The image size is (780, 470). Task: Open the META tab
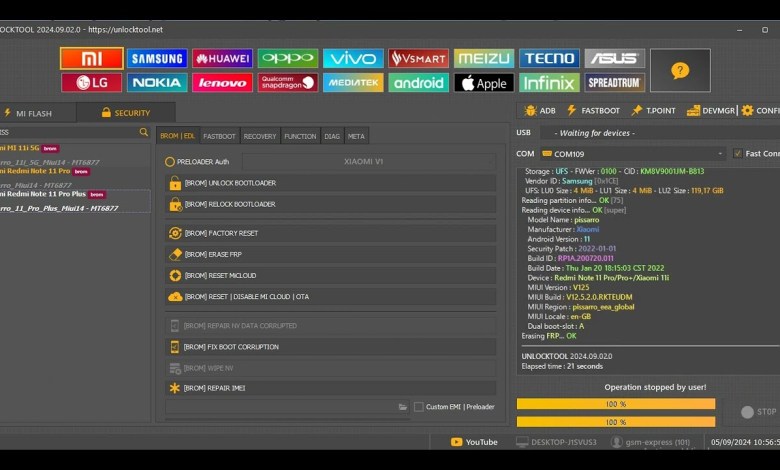356,136
